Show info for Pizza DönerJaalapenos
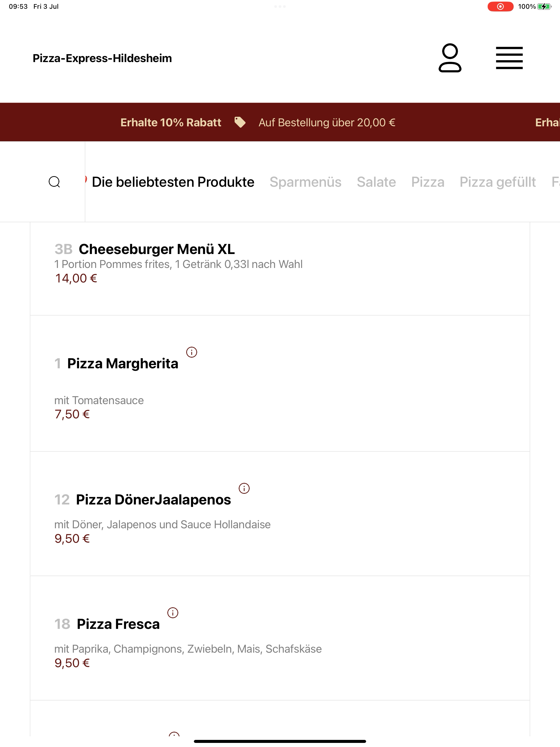 pos(244,488)
